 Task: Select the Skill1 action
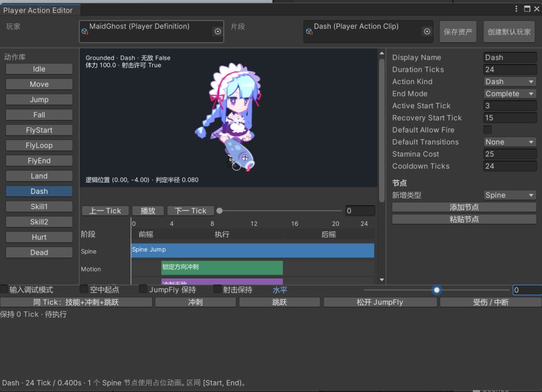[39, 206]
